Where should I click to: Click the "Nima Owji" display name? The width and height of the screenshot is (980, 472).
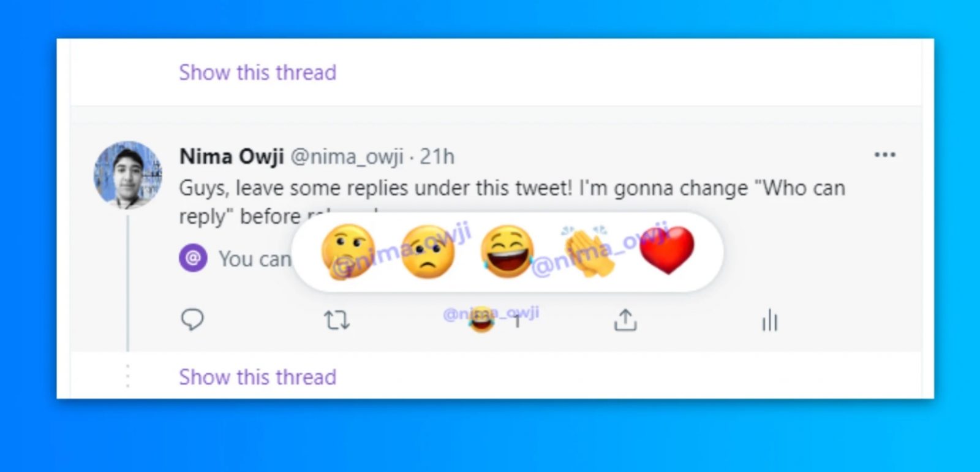coord(231,157)
